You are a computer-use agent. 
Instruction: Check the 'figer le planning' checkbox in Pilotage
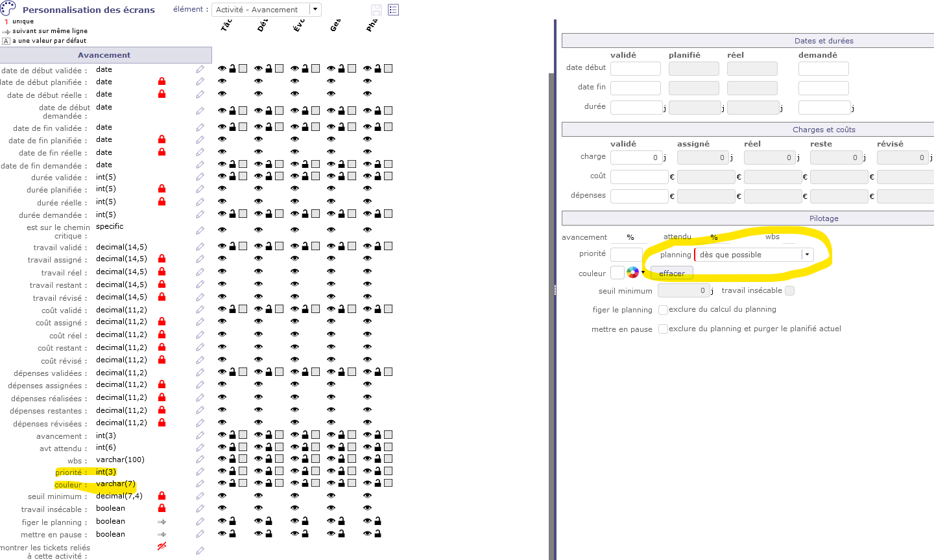(663, 310)
